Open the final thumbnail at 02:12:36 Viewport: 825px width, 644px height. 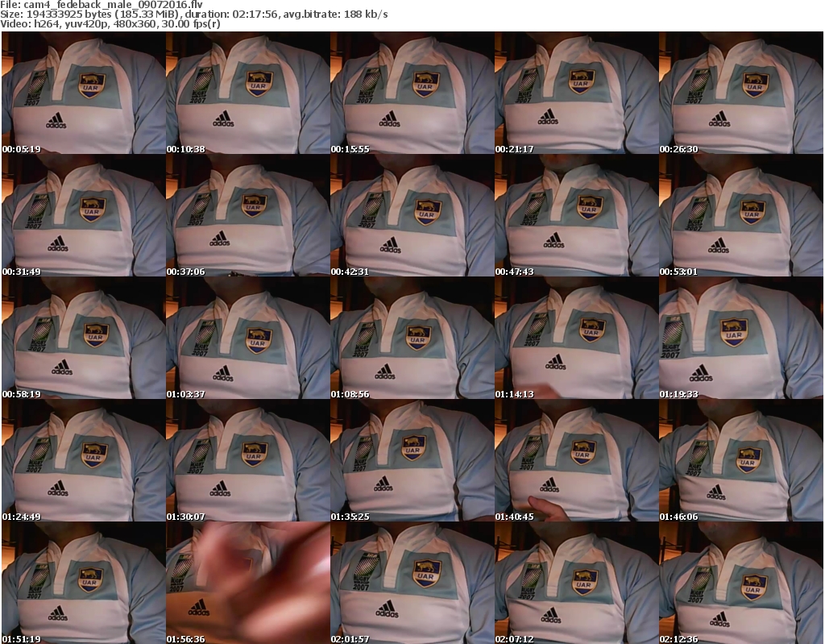click(741, 583)
